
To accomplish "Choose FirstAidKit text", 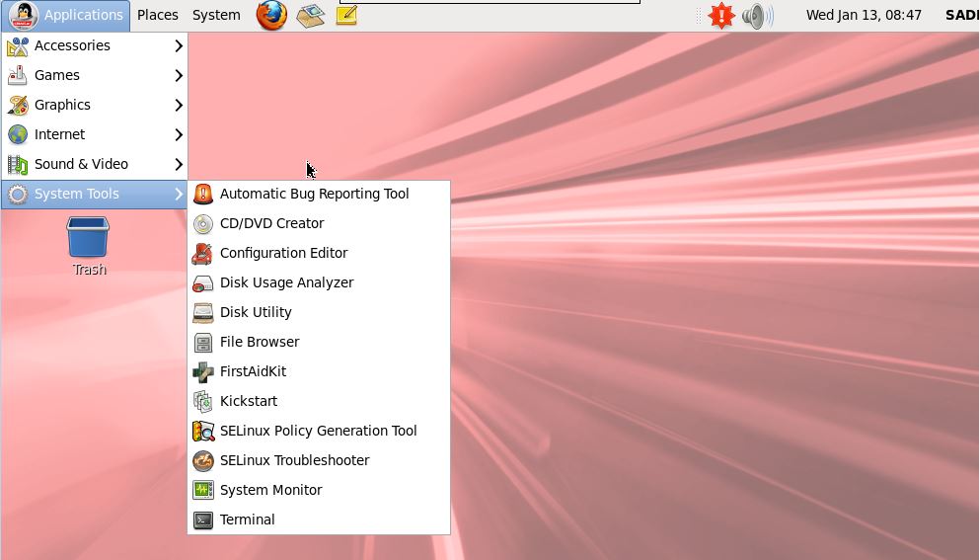I will pos(253,371).
